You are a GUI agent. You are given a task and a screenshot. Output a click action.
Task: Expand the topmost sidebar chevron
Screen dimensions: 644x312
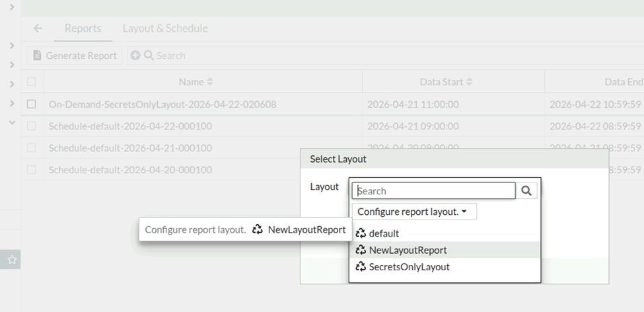tap(12, 7)
